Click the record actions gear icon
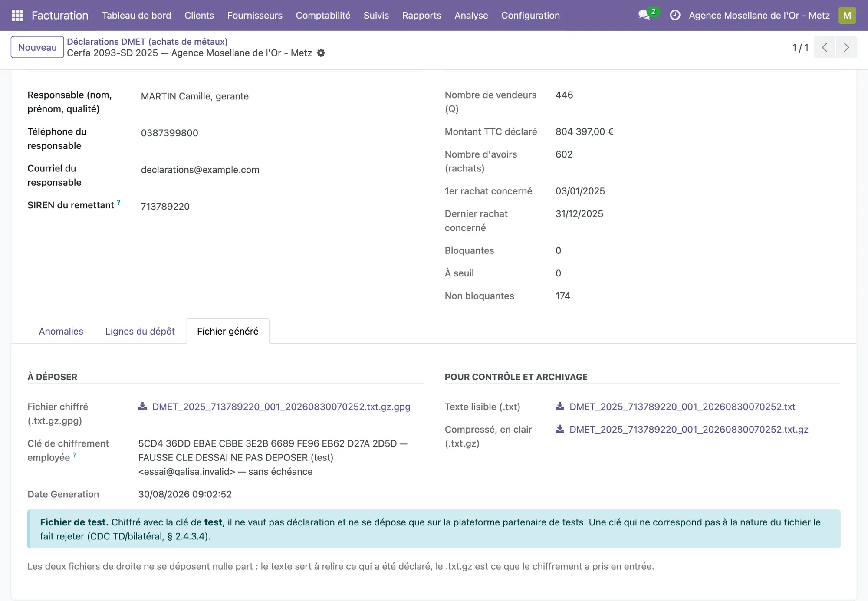Screen dimensions: 868x601 321,53
